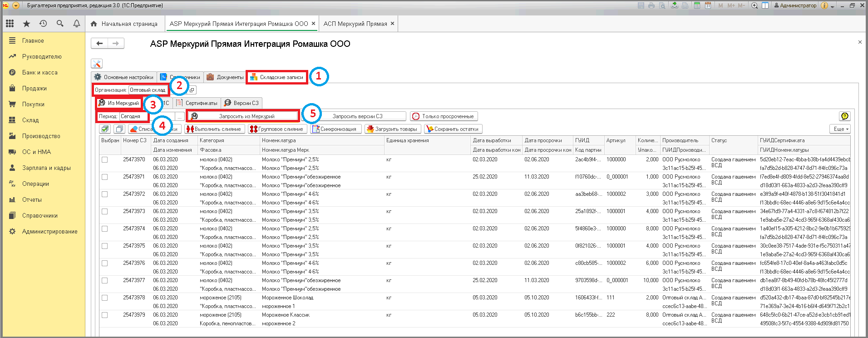868x338 pixels.
Task: Click Запросить версии СЗ button
Action: pos(357,116)
